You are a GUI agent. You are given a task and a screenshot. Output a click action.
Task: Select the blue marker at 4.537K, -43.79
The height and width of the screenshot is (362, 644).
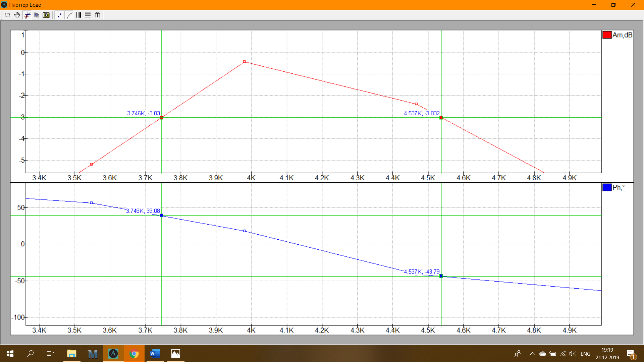[x=441, y=276]
